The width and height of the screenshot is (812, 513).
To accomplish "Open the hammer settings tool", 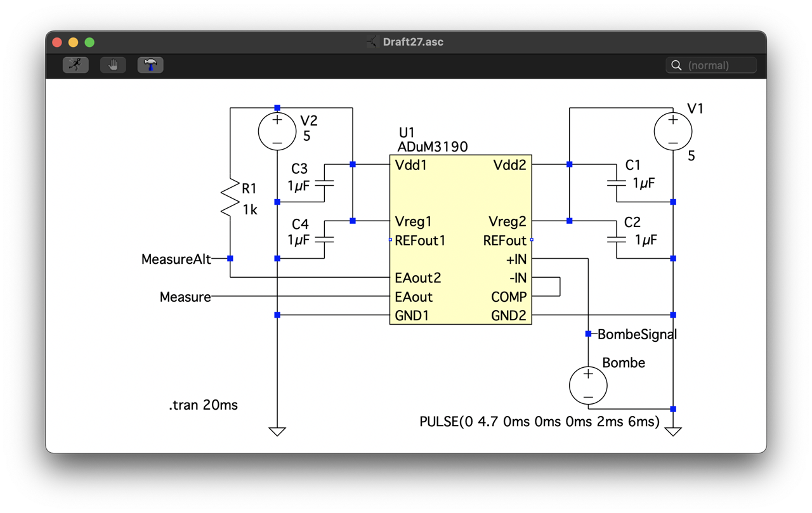I will (x=150, y=65).
